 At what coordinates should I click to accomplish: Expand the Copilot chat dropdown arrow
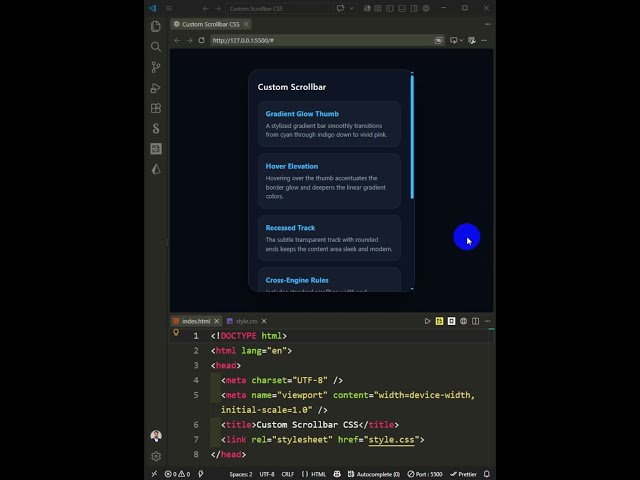click(x=351, y=8)
